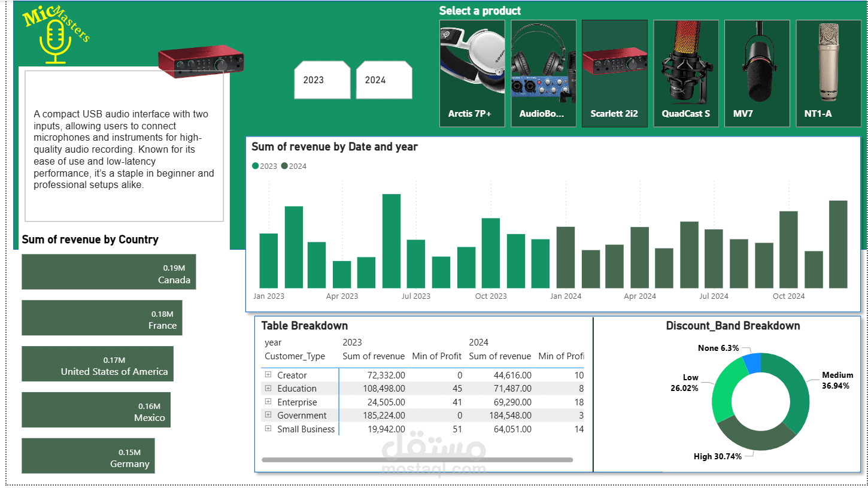Select the Scarlett 2i2 product tile
Screen dimensions: 868x488
(615, 74)
